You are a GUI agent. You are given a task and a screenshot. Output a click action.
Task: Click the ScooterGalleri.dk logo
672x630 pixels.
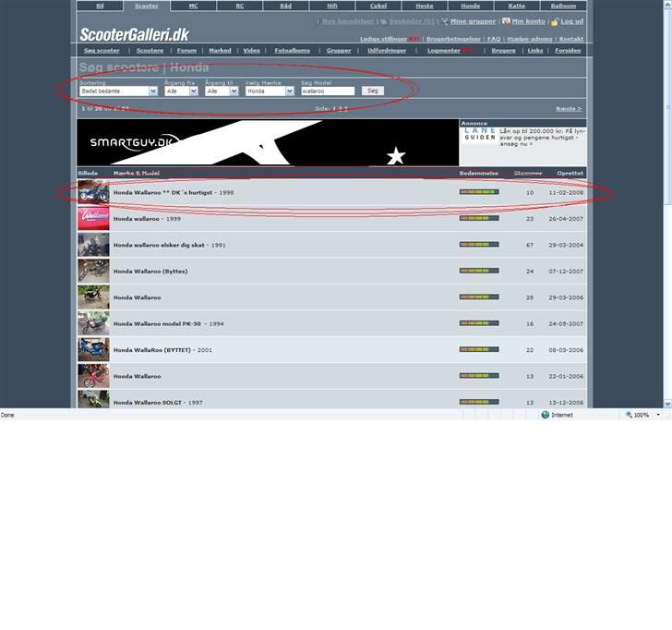point(134,35)
